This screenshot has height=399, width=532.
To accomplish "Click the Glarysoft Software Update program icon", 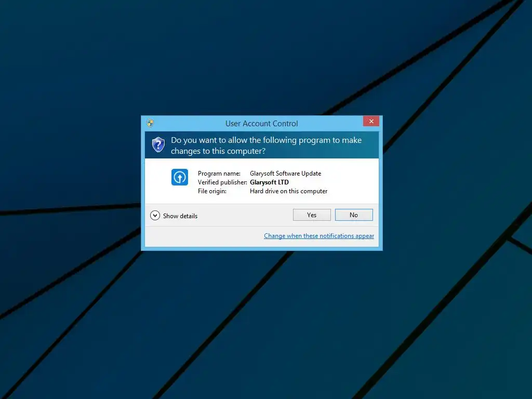I will (180, 177).
